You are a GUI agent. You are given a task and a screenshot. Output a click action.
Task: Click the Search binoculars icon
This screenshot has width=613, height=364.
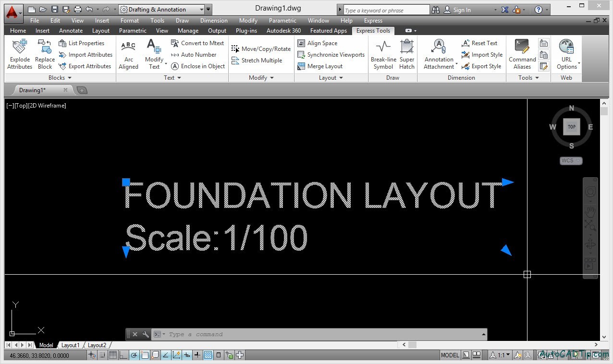pyautogui.click(x=436, y=10)
